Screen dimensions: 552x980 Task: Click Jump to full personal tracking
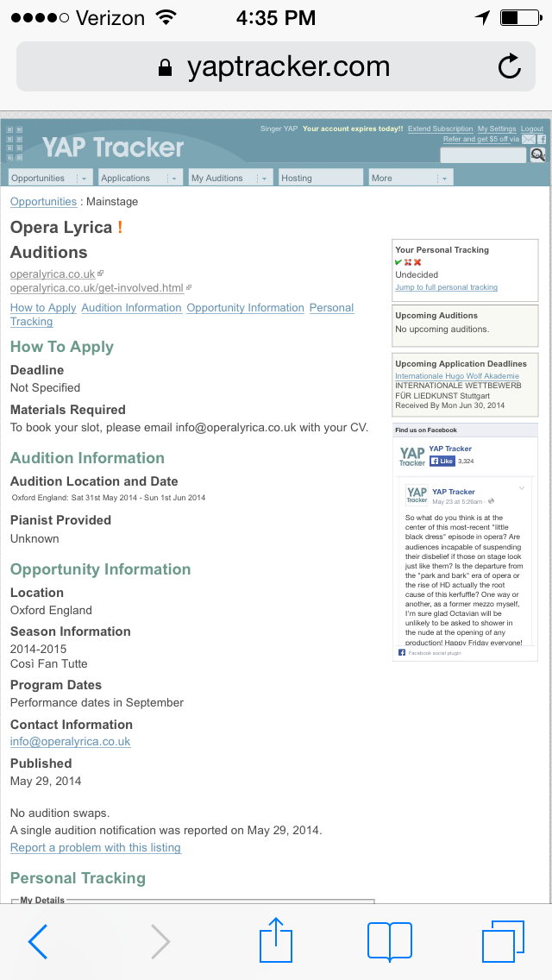[x=447, y=287]
